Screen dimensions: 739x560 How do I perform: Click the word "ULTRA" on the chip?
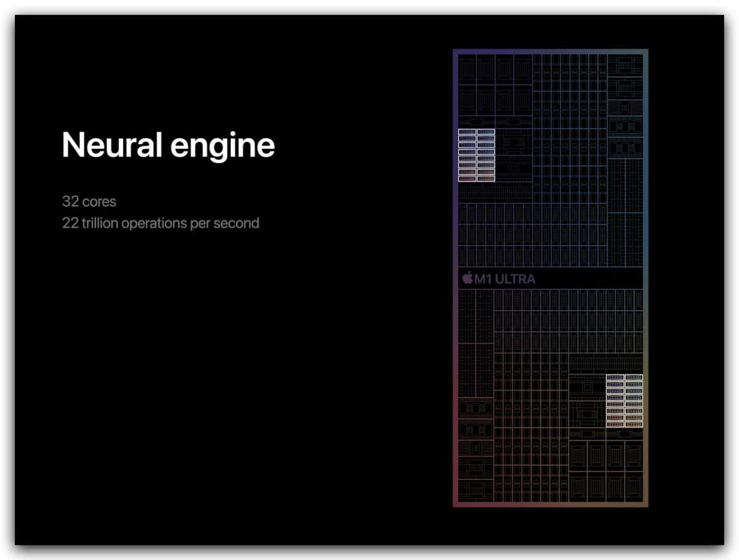[514, 279]
